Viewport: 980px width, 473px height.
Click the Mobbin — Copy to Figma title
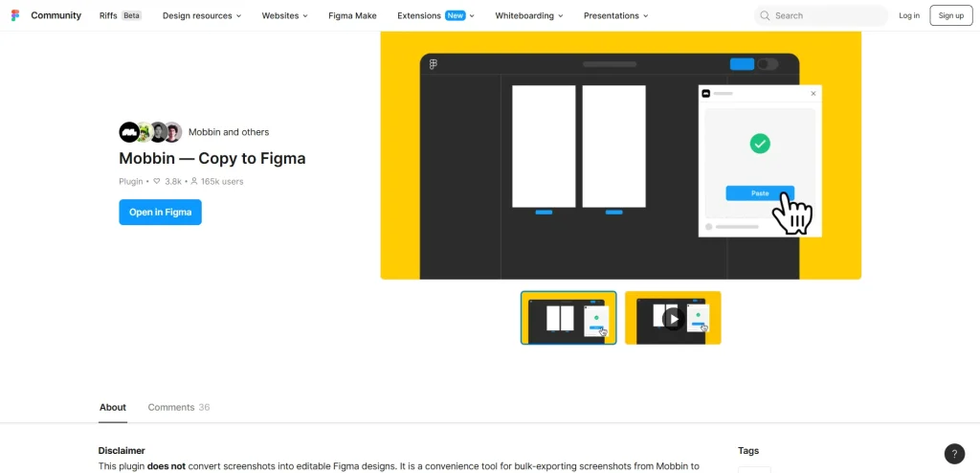(212, 158)
